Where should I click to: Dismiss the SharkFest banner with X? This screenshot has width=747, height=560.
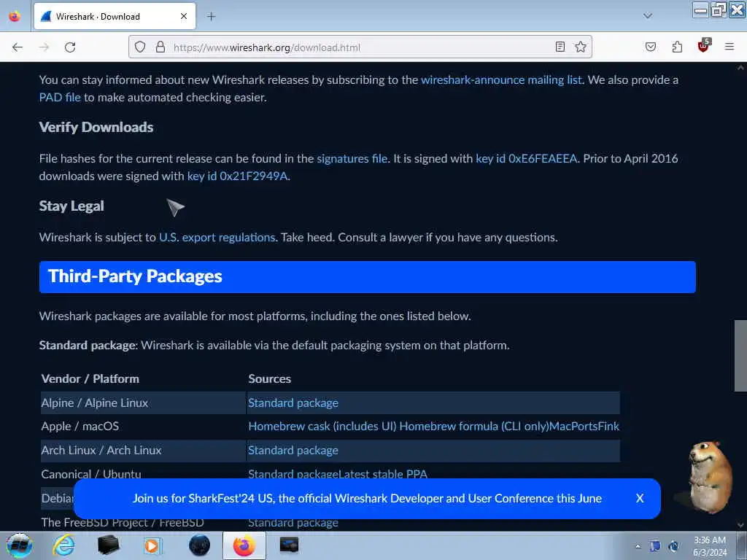pos(640,499)
